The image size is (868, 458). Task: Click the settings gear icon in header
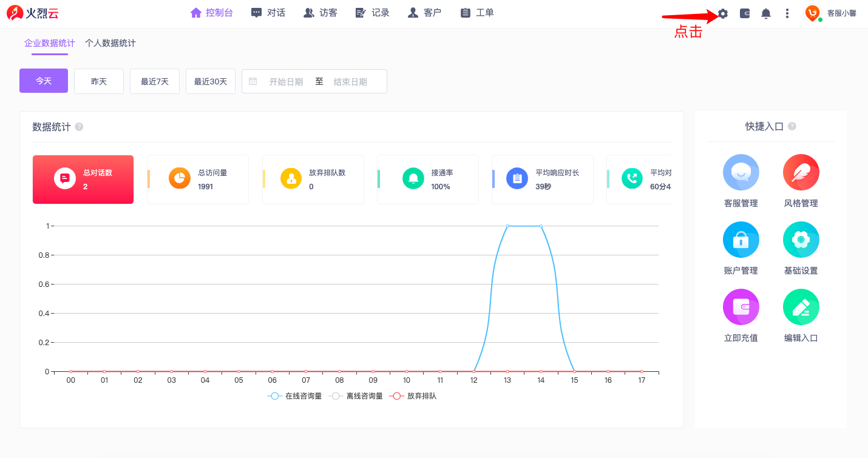click(x=722, y=13)
